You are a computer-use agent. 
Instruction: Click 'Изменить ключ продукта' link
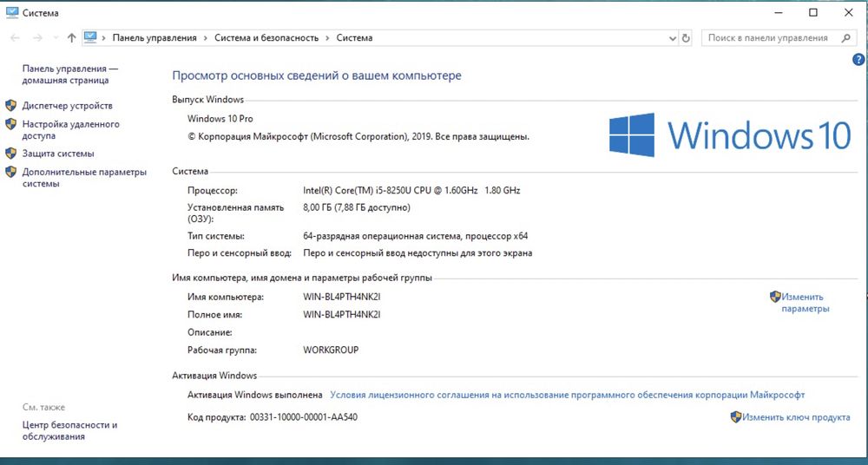[796, 417]
